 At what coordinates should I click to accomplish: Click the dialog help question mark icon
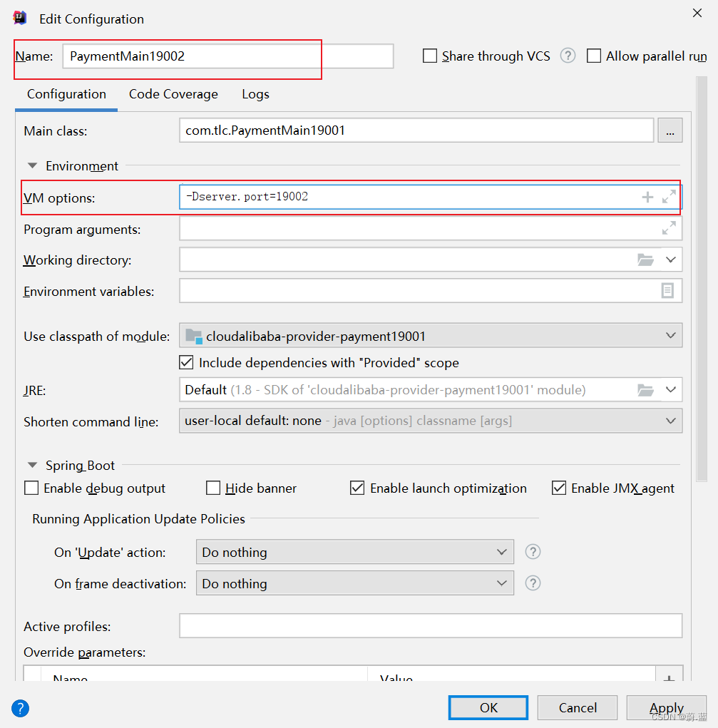point(21,708)
